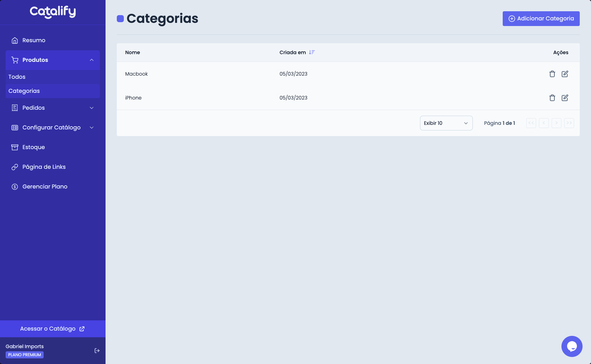This screenshot has width=591, height=364.
Task: Open Página de Links
Action: point(53,167)
